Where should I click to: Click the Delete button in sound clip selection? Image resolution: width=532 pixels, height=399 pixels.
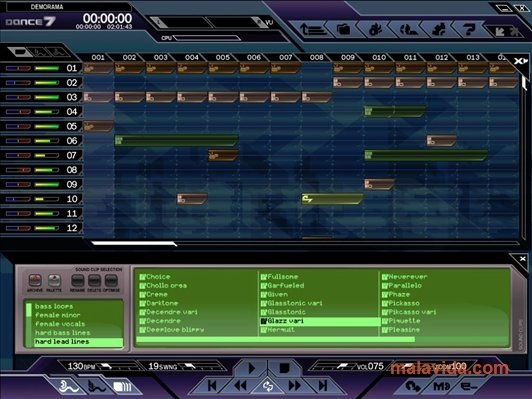(x=94, y=281)
